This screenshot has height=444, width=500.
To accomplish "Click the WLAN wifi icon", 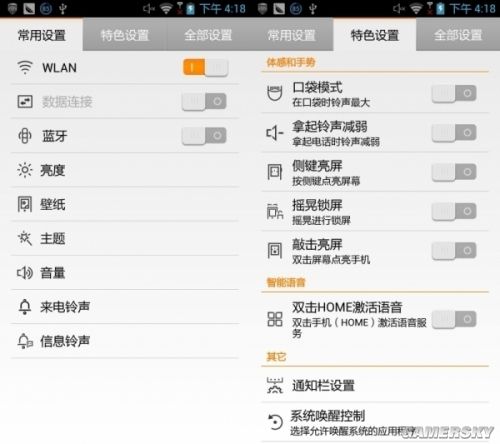I will [25, 68].
